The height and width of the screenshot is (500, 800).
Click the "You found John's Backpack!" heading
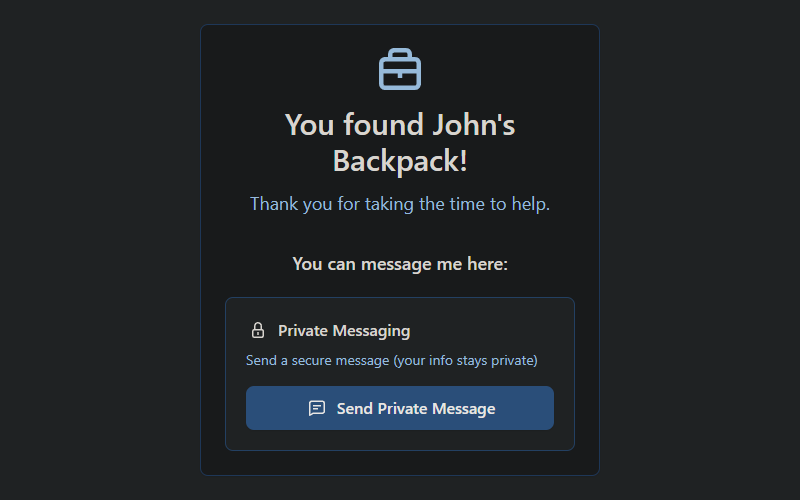(x=400, y=142)
